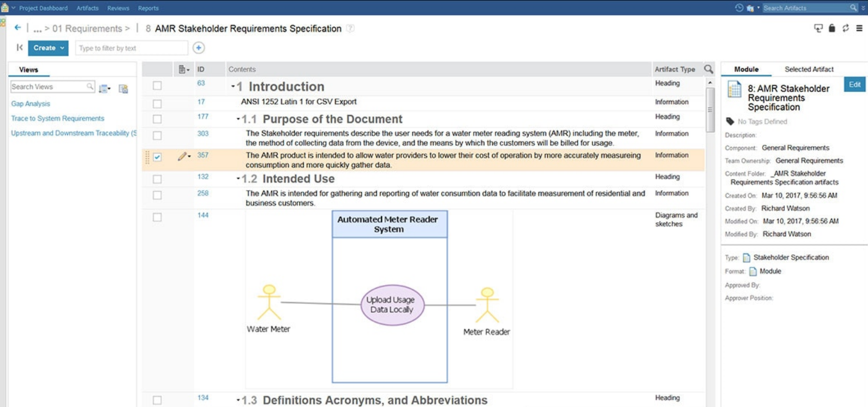Open the Gap Analysis view link
The width and height of the screenshot is (868, 407).
31,104
